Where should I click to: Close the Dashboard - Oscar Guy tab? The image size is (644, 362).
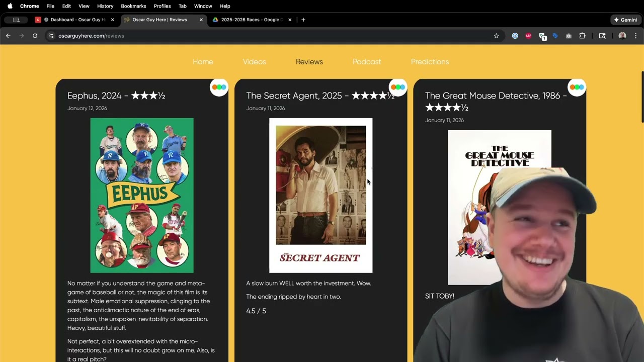coord(113,20)
